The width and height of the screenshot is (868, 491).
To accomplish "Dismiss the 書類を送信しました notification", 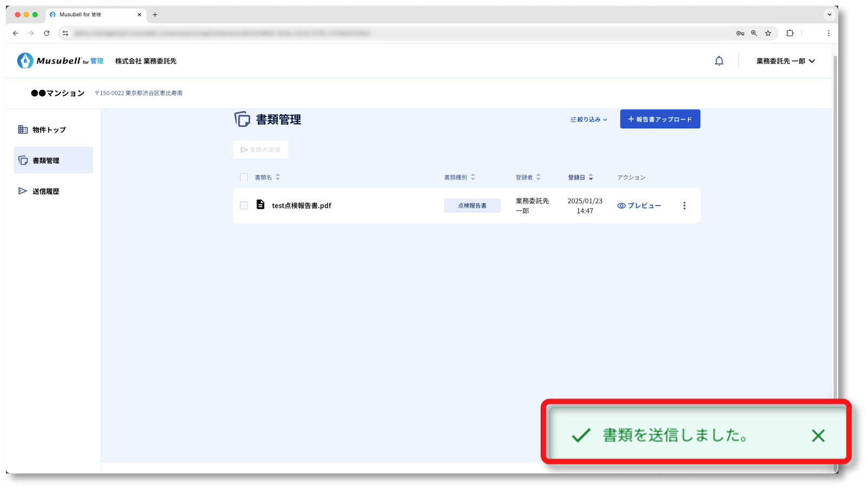I will coord(818,435).
